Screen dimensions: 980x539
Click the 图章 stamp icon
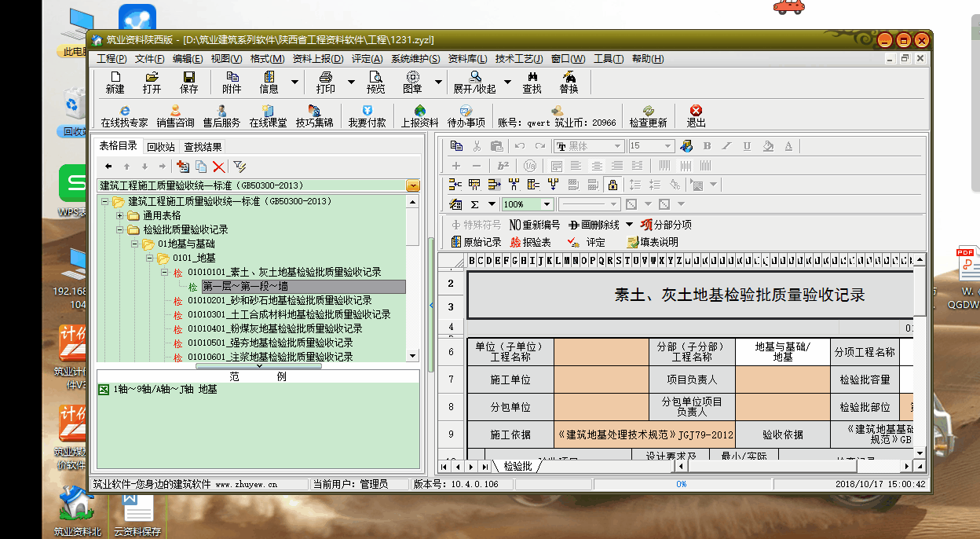(x=412, y=82)
